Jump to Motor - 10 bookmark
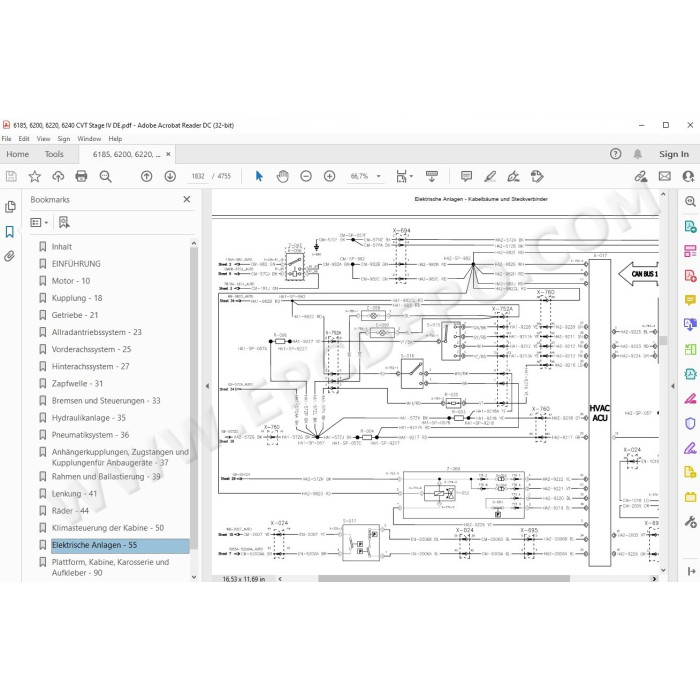 pyautogui.click(x=71, y=281)
